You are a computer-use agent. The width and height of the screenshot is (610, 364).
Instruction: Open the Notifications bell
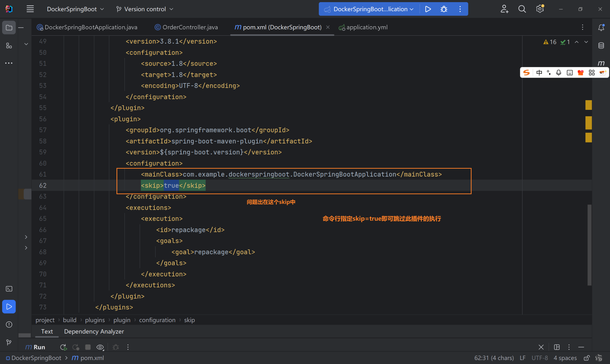[x=601, y=28]
